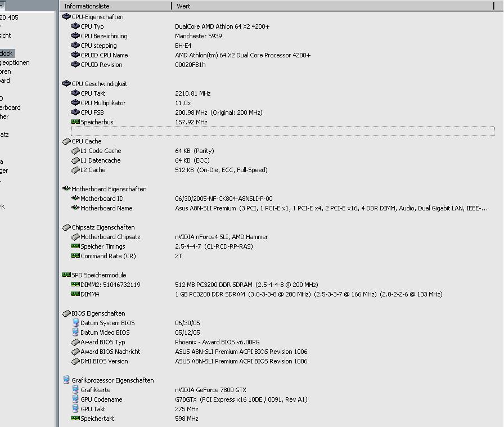Click the BIOS Eigenschaften section icon
504x427 pixels.
[66, 313]
